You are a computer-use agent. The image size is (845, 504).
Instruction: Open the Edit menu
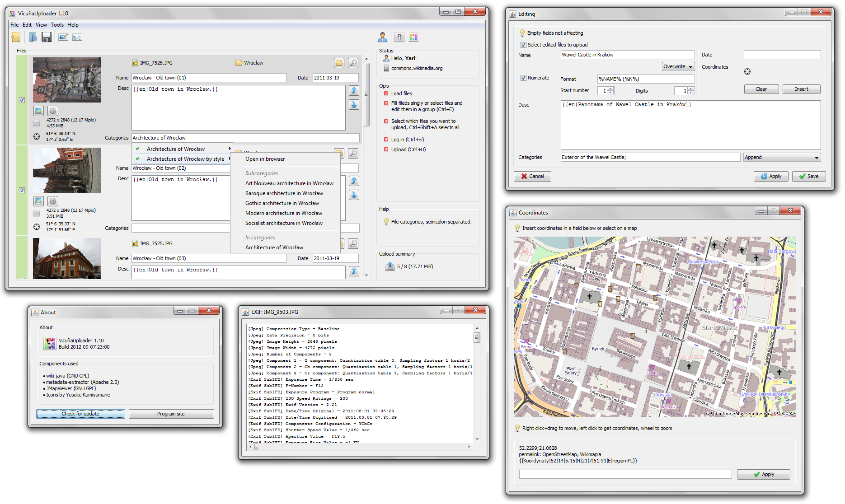[27, 25]
